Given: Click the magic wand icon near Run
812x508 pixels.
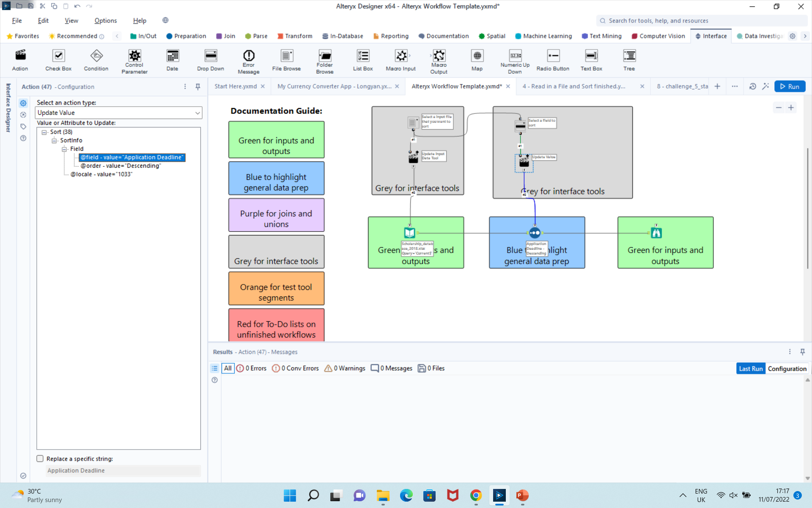Looking at the screenshot, I should (765, 86).
